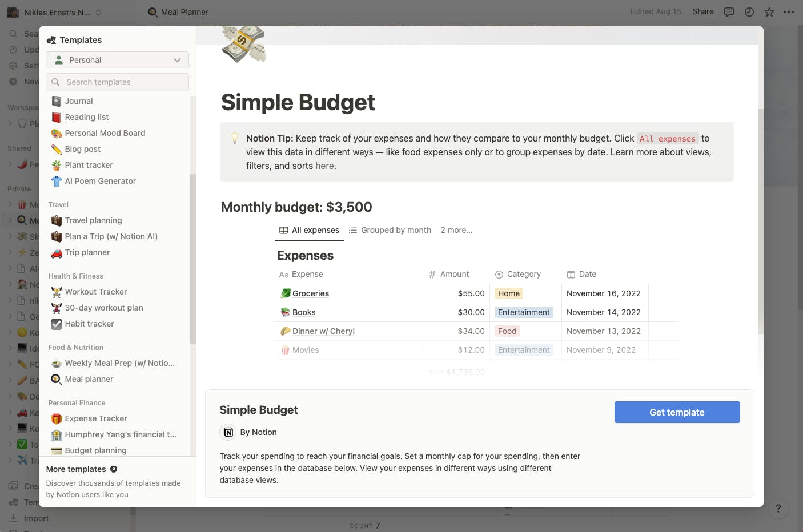
Task: Favorite the page with star icon
Action: pyautogui.click(x=769, y=12)
